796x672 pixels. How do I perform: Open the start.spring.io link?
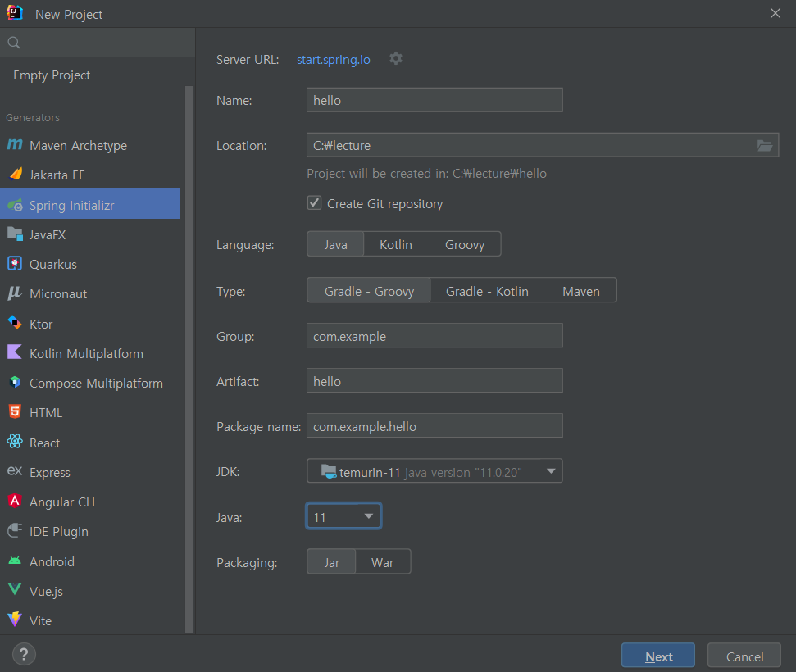(x=333, y=59)
